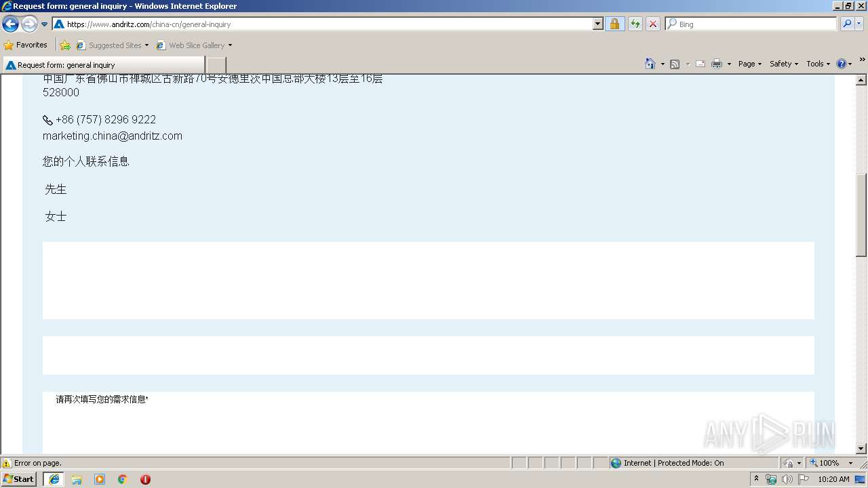868x488 pixels.
Task: Click the second blank input field
Action: click(429, 355)
